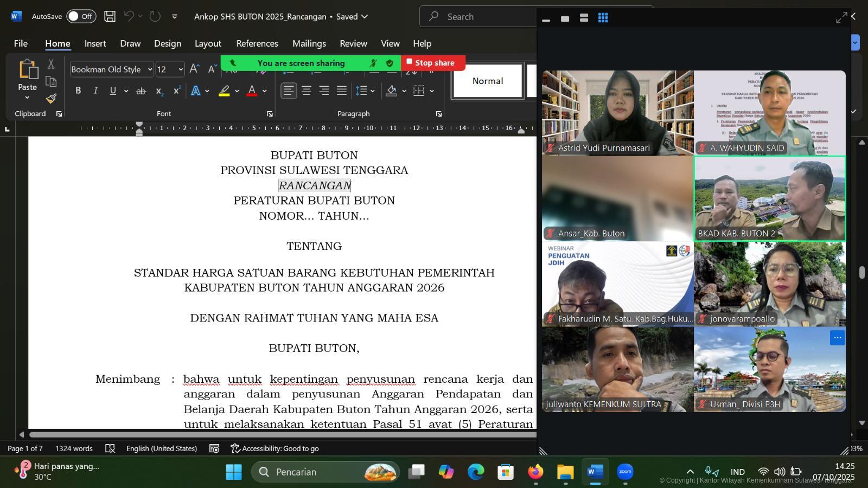The width and height of the screenshot is (868, 488).
Task: Expand the font size dropdown
Action: point(181,69)
